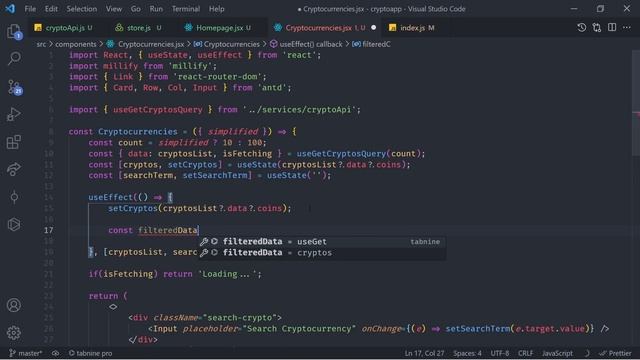The width and height of the screenshot is (640, 360).
Task: Open the Edit menu
Action: [x=51, y=9]
